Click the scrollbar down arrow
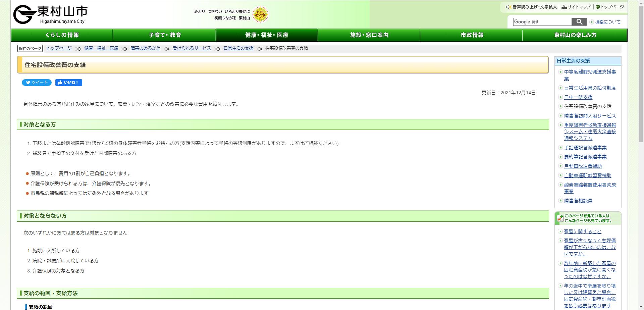The height and width of the screenshot is (310, 644). (x=641, y=307)
